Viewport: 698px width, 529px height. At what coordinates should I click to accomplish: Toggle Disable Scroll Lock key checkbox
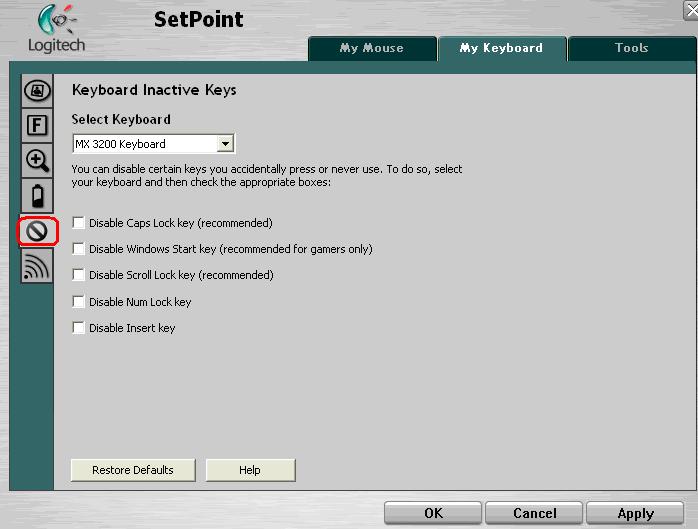coord(79,275)
